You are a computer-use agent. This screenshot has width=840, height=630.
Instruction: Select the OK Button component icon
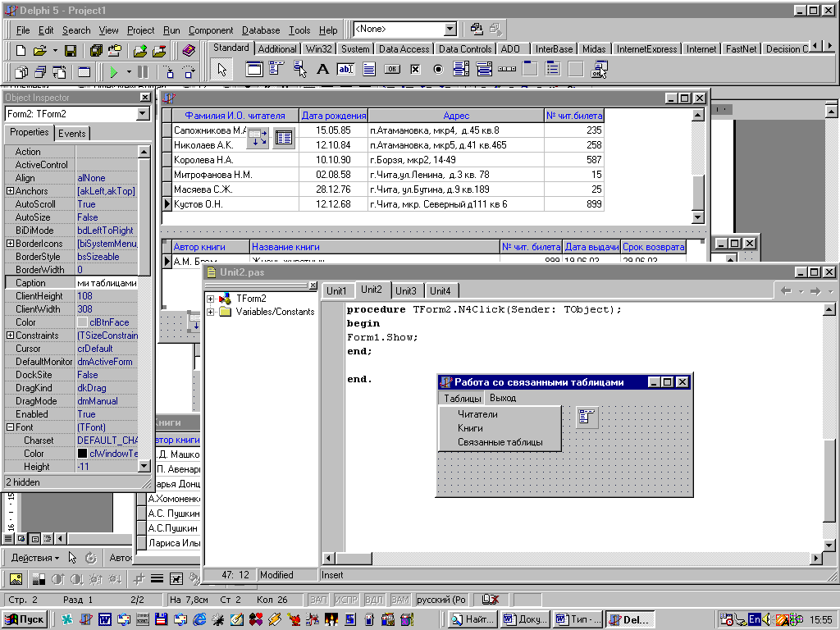point(392,69)
